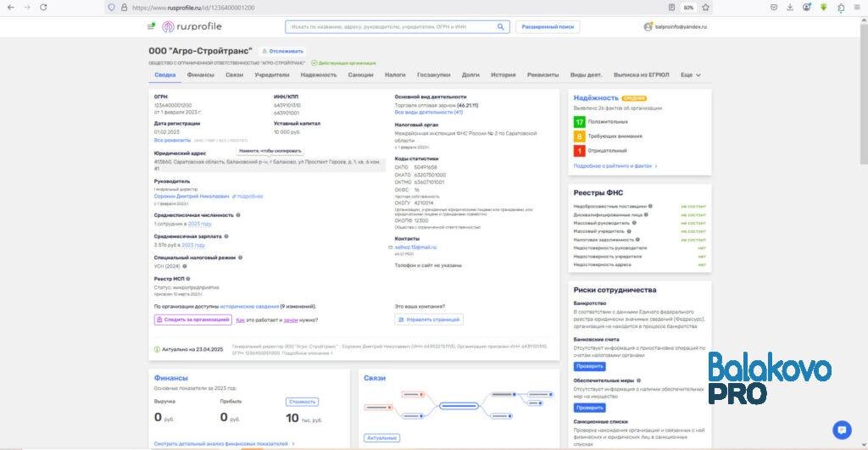Click the browser zoom level 80% indicator
This screenshot has height=450, width=868.
[x=688, y=8]
